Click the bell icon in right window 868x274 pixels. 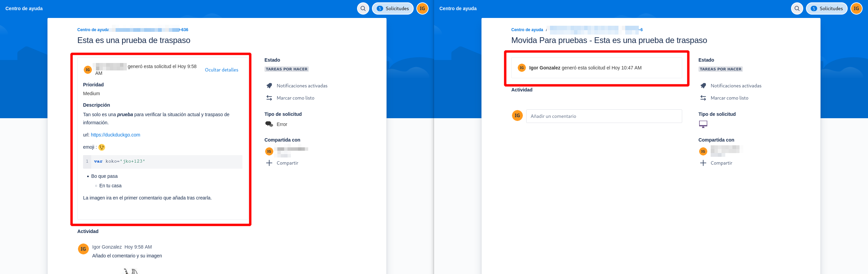703,86
